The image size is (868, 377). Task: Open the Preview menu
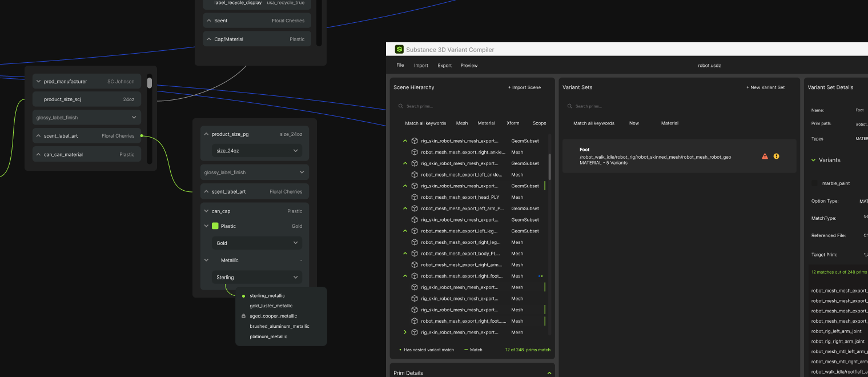pyautogui.click(x=469, y=66)
